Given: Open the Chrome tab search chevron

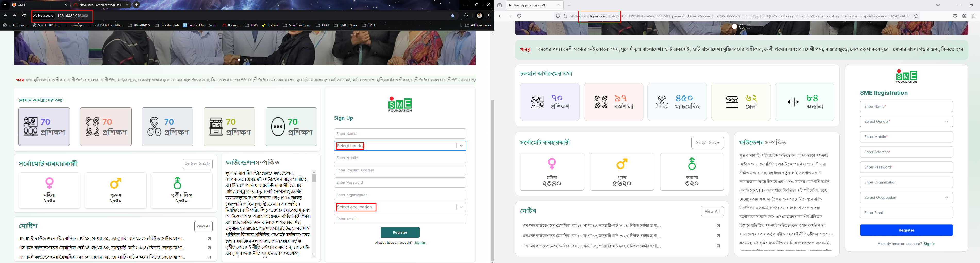Looking at the screenshot, I should pos(5,5).
